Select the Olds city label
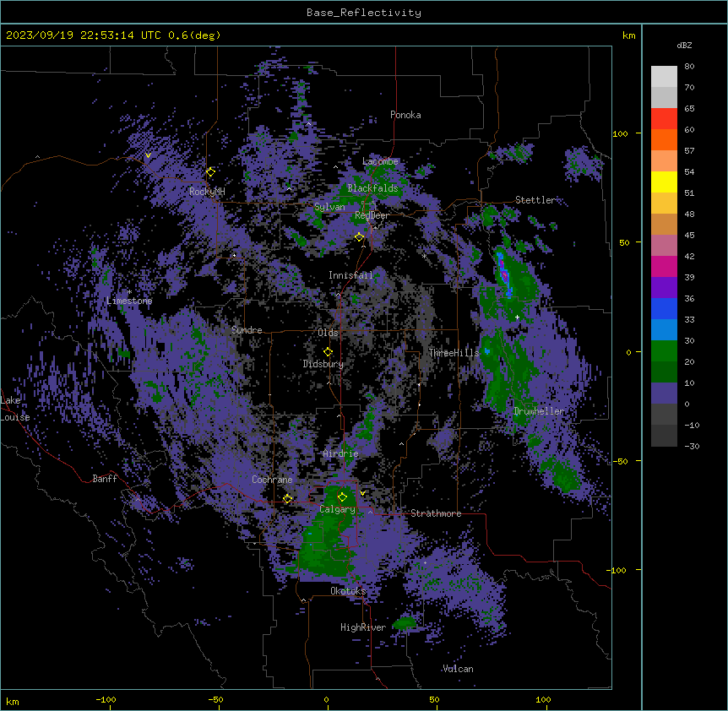The image size is (728, 711). [x=328, y=333]
